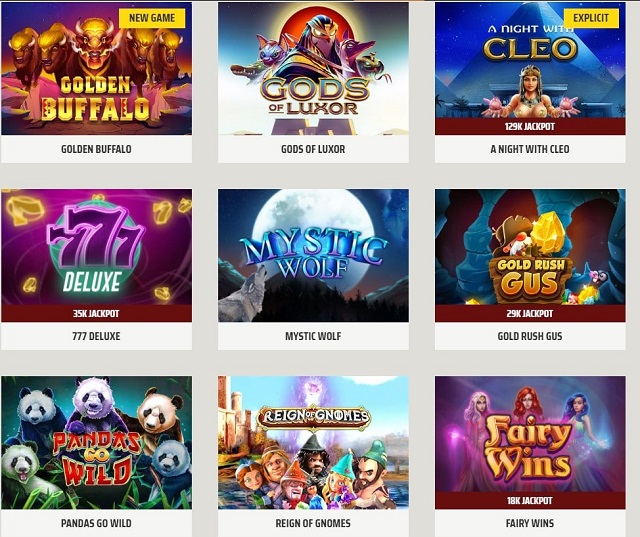Click the GOLDEN BUFFALO title label
Viewport: 640px width, 537px height.
point(96,149)
